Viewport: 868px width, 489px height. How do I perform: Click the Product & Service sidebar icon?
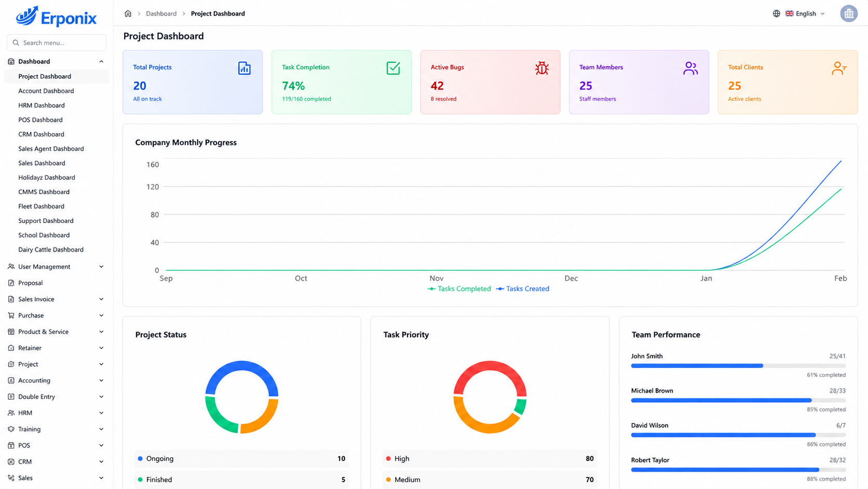[x=11, y=332]
